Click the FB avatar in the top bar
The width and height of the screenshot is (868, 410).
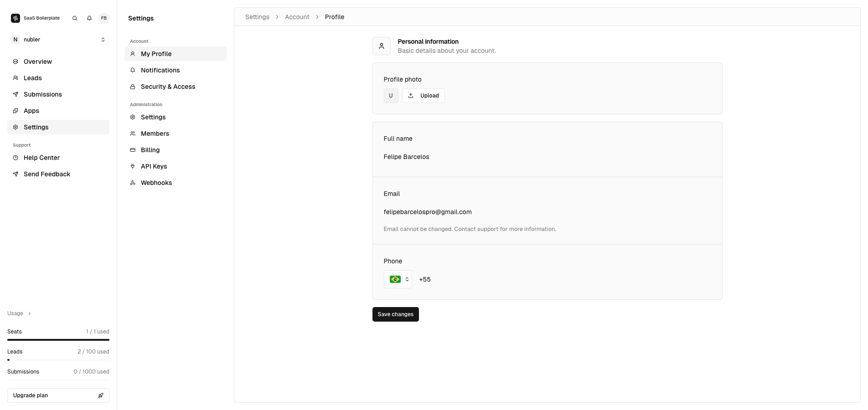[104, 18]
